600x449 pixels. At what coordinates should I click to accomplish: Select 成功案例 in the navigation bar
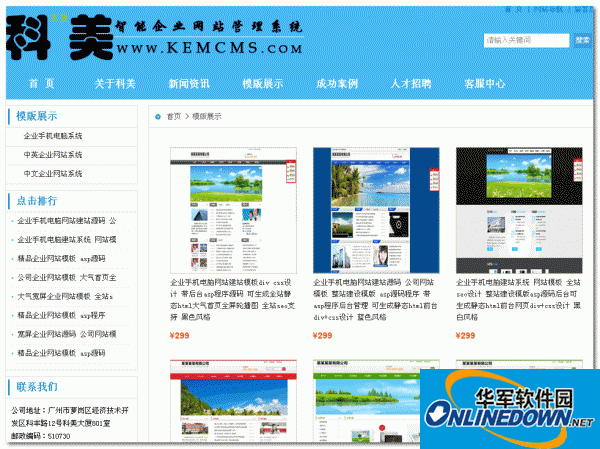pos(337,83)
